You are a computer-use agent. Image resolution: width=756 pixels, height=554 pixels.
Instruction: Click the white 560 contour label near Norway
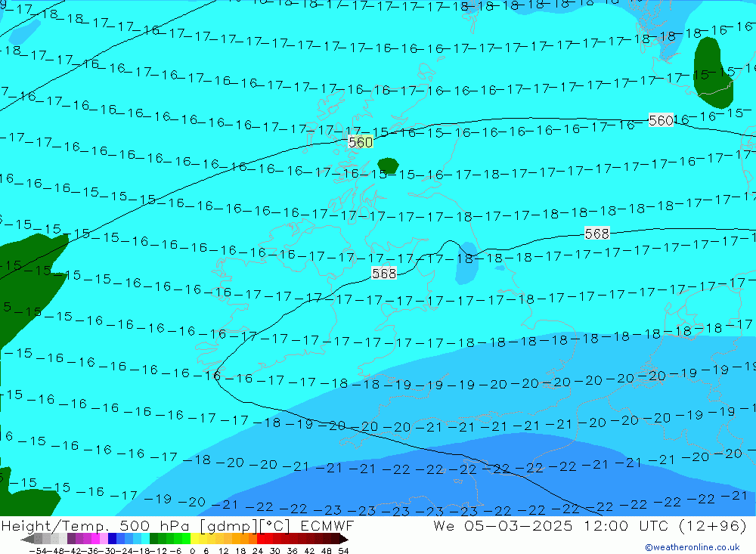661,120
